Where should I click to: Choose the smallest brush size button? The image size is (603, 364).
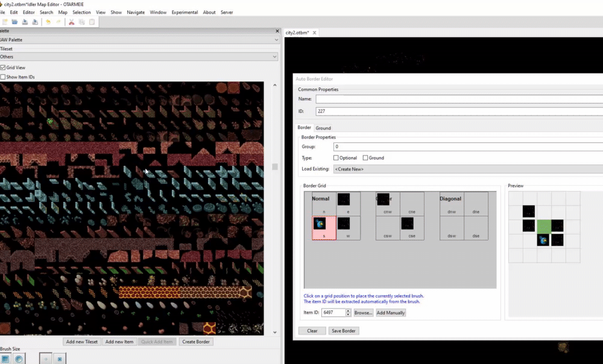click(46, 359)
